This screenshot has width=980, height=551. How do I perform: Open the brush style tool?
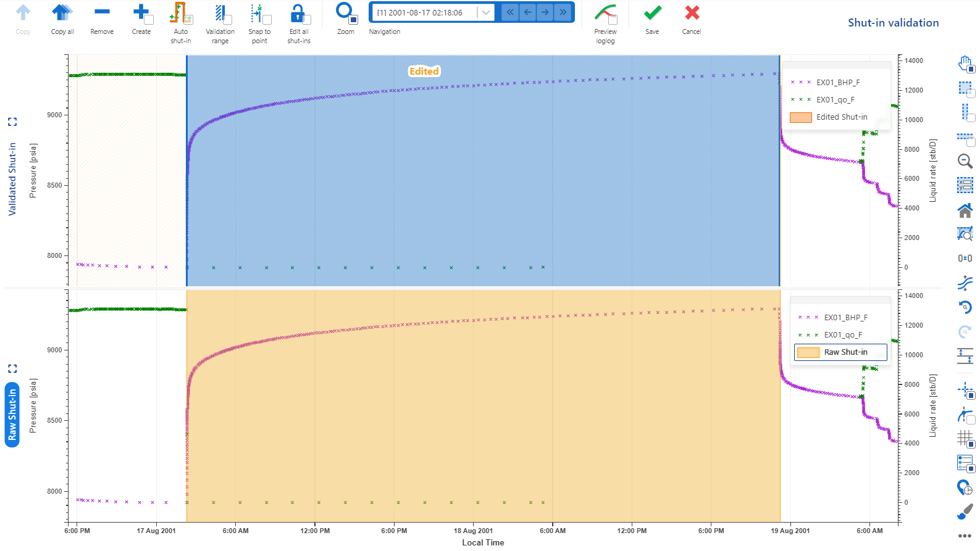pos(965,512)
